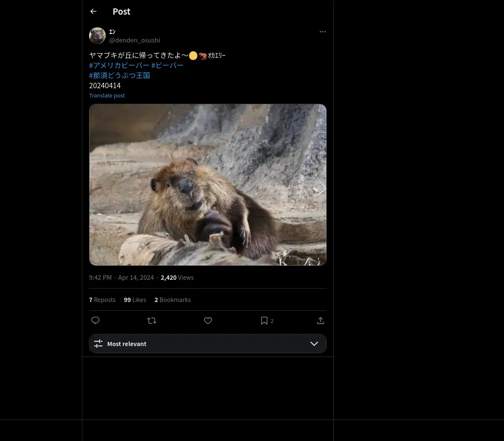
Task: Click Translate post link
Action: 107,95
